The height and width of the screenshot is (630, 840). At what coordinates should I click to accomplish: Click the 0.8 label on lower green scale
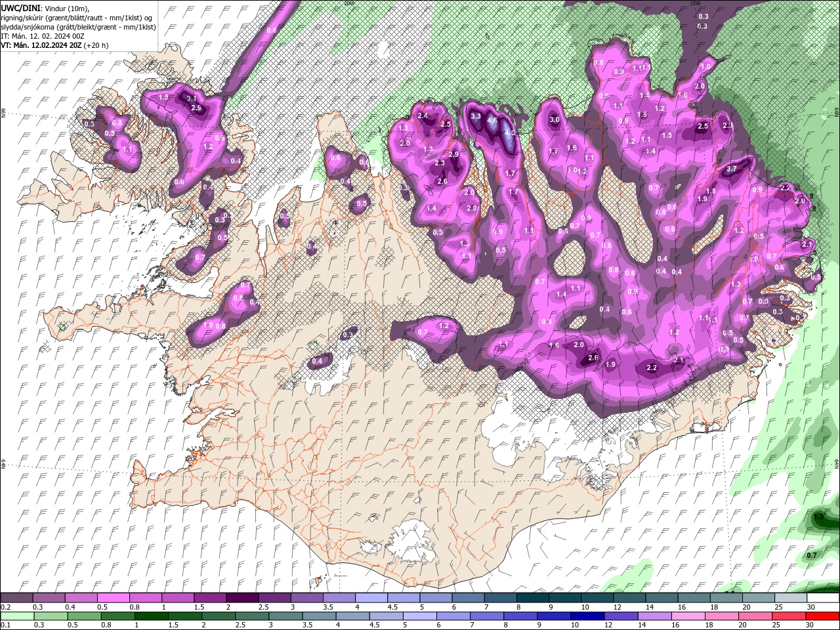(x=106, y=625)
